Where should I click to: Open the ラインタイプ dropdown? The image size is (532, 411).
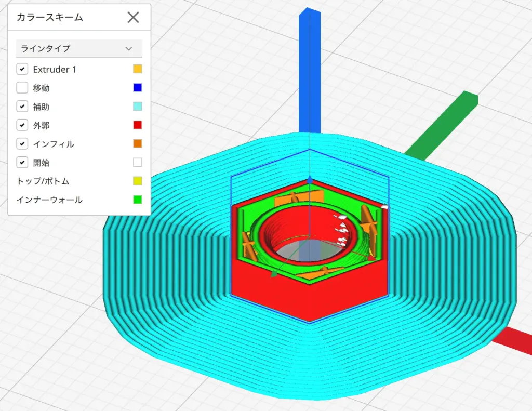pos(79,48)
